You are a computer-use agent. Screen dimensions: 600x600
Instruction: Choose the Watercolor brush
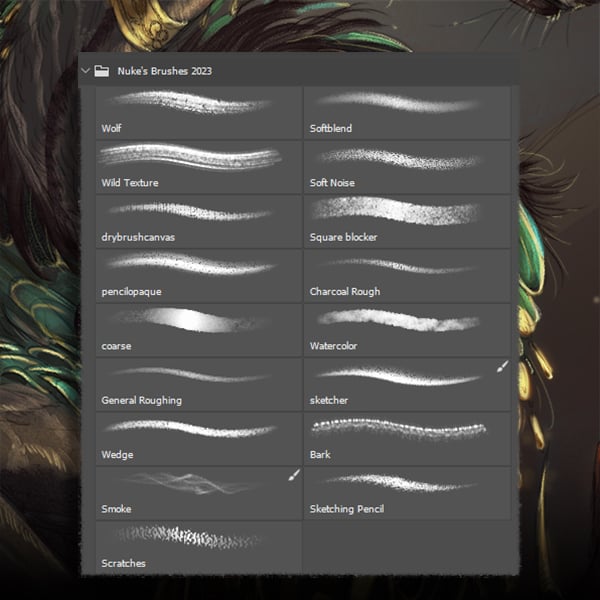pyautogui.click(x=407, y=330)
